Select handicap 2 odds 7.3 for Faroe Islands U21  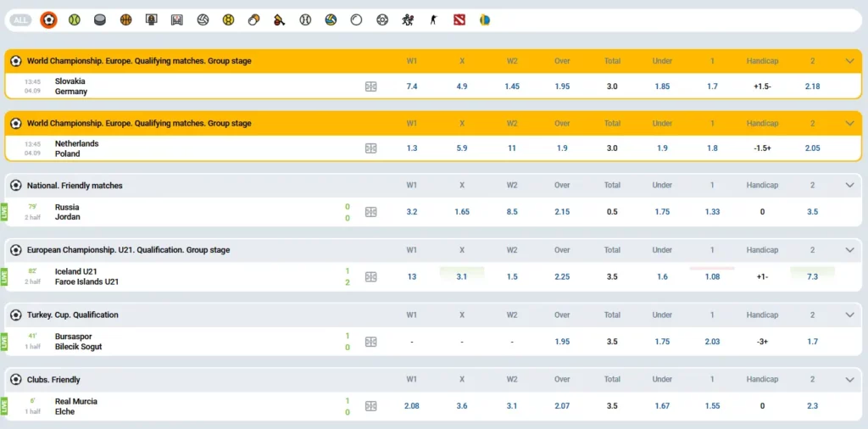[812, 276]
